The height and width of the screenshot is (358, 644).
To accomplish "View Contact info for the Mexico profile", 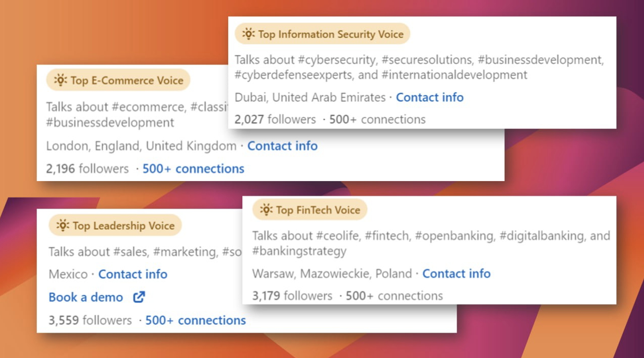I will click(133, 274).
